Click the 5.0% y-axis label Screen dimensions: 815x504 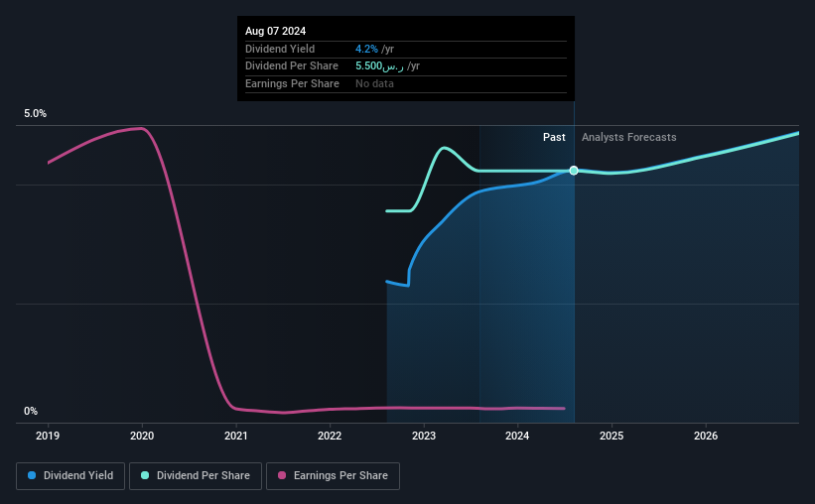pos(36,113)
